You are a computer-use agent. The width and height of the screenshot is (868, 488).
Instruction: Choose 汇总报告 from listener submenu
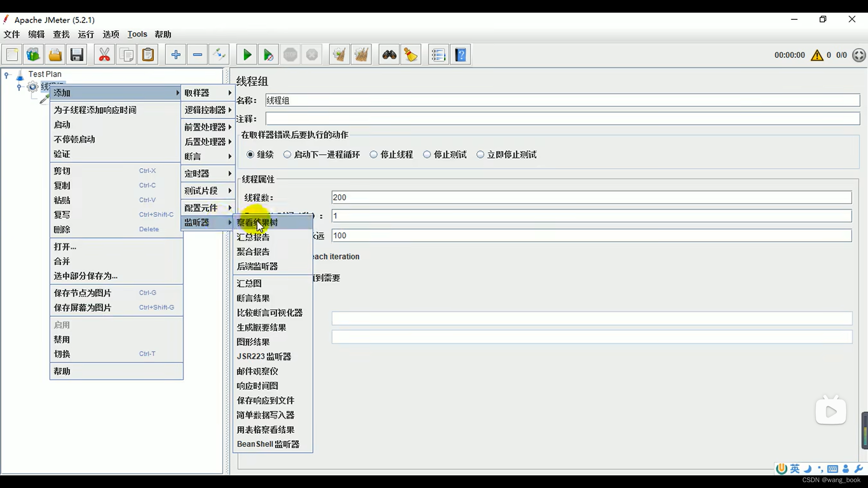point(273,237)
